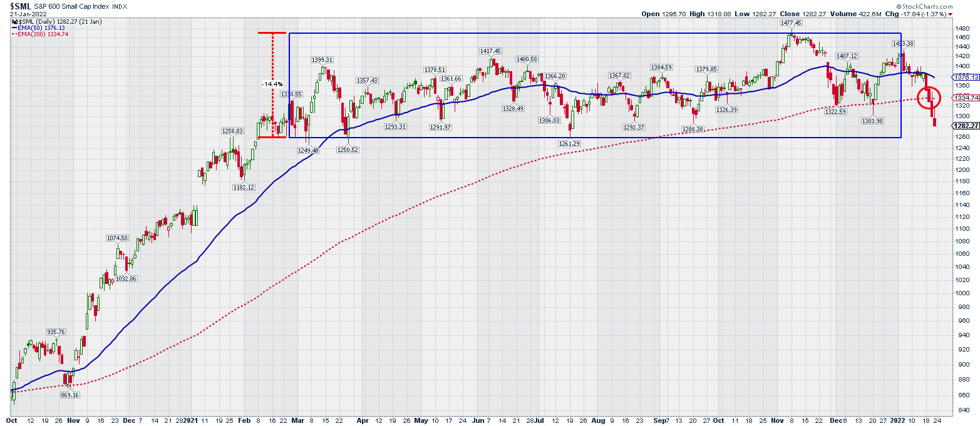Click the 1249.40 low price label
This screenshot has width=980, height=426.
[308, 150]
